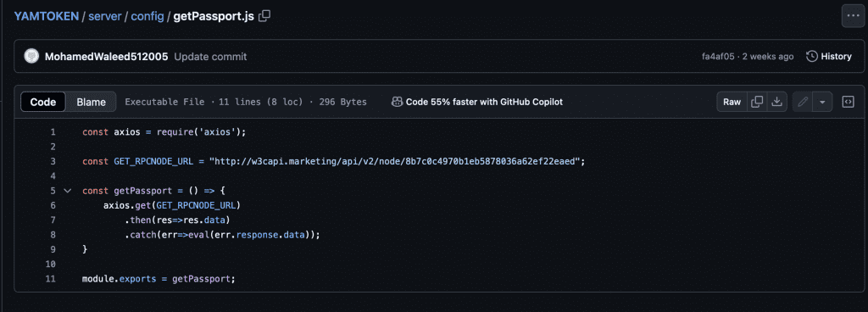The width and height of the screenshot is (868, 312).
Task: Switch to the Blame view tab
Action: click(92, 102)
